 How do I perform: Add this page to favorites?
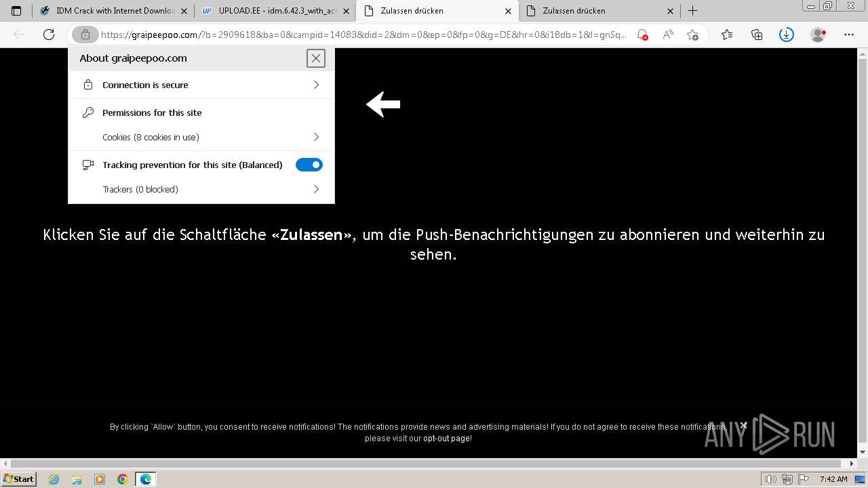(692, 35)
